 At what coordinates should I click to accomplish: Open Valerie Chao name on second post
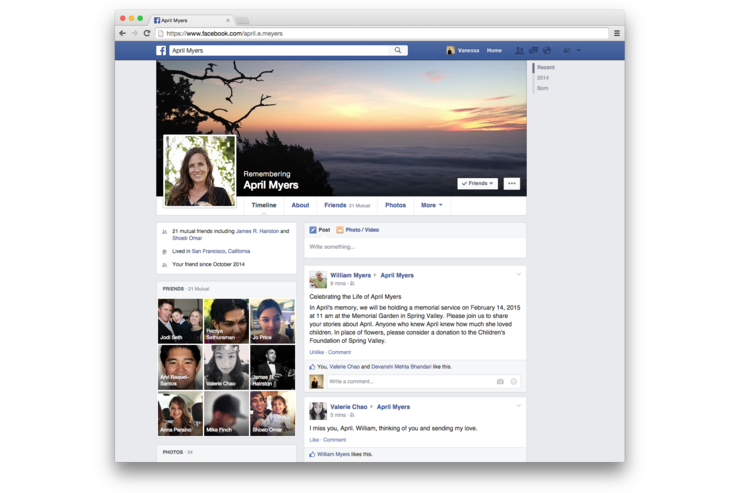(x=349, y=407)
